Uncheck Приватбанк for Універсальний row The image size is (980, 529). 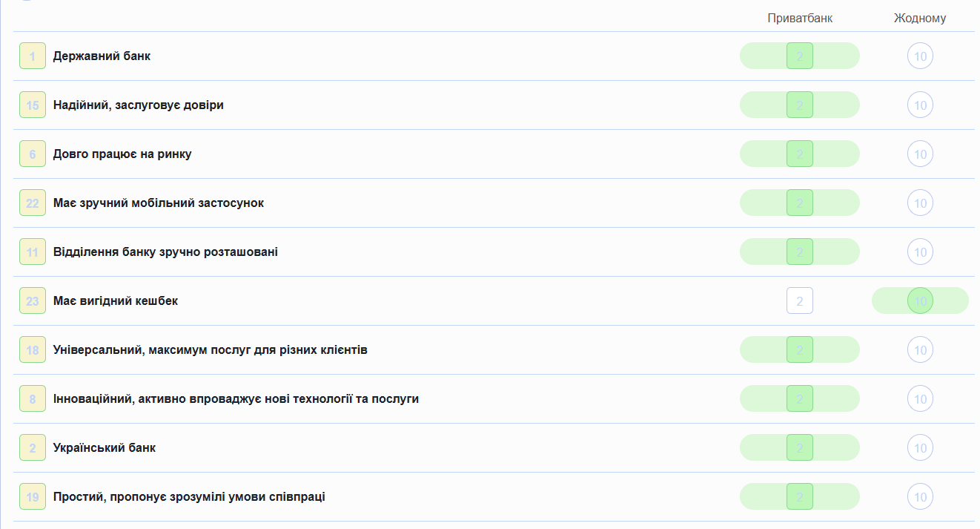[x=800, y=349]
